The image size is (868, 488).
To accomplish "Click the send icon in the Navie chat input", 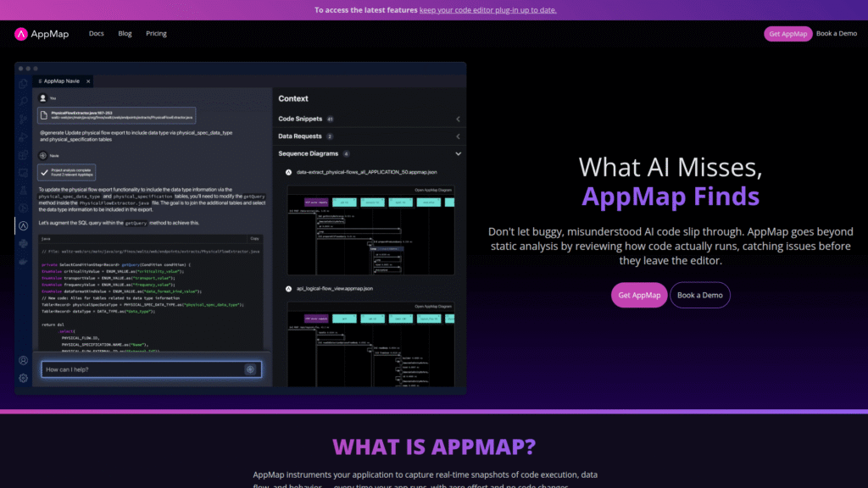I will [252, 369].
